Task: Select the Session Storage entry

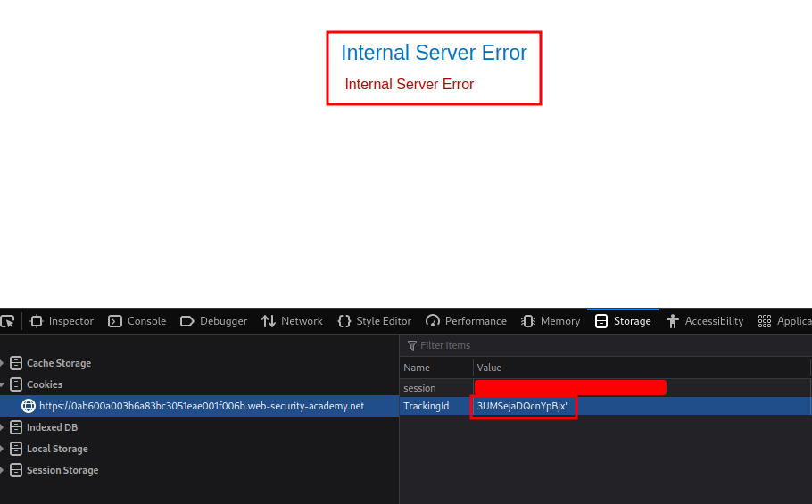Action: point(62,470)
